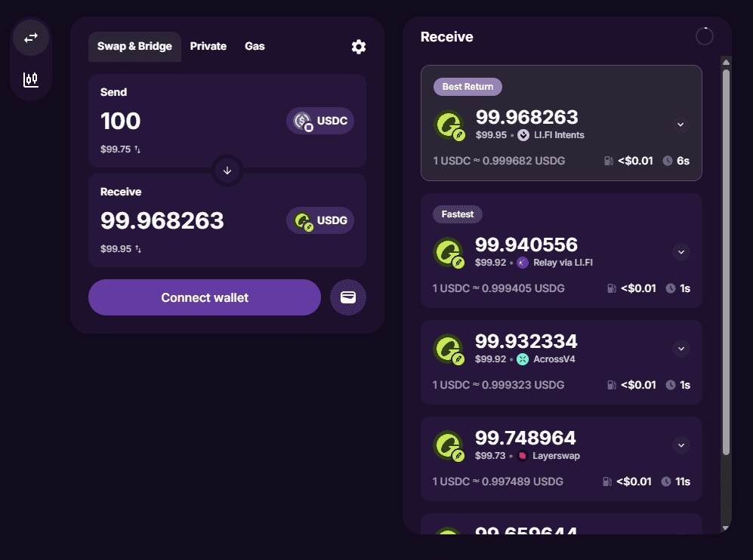Image resolution: width=753 pixels, height=560 pixels.
Task: Select the Fastest badge
Action: click(458, 214)
